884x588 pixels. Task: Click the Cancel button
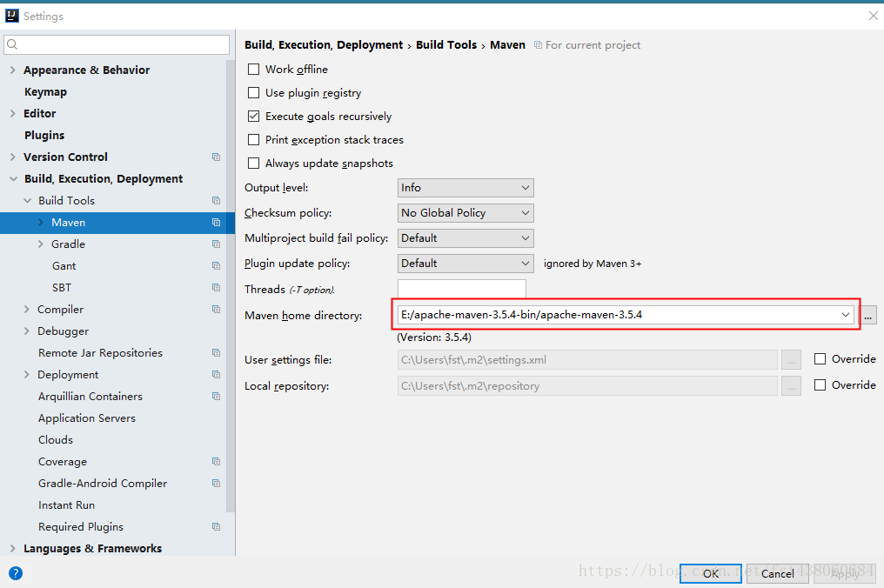click(778, 573)
